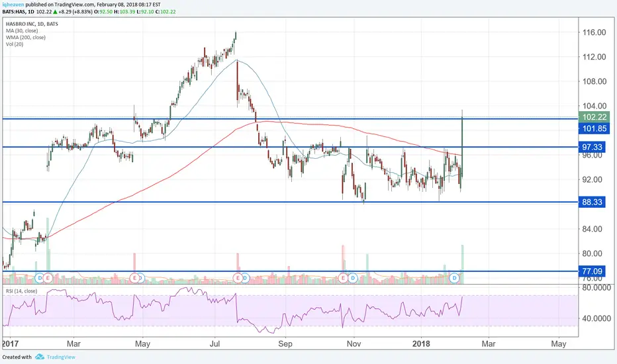Click the L:92.10 low value in header
The height and width of the screenshot is (364, 617).
click(x=145, y=12)
